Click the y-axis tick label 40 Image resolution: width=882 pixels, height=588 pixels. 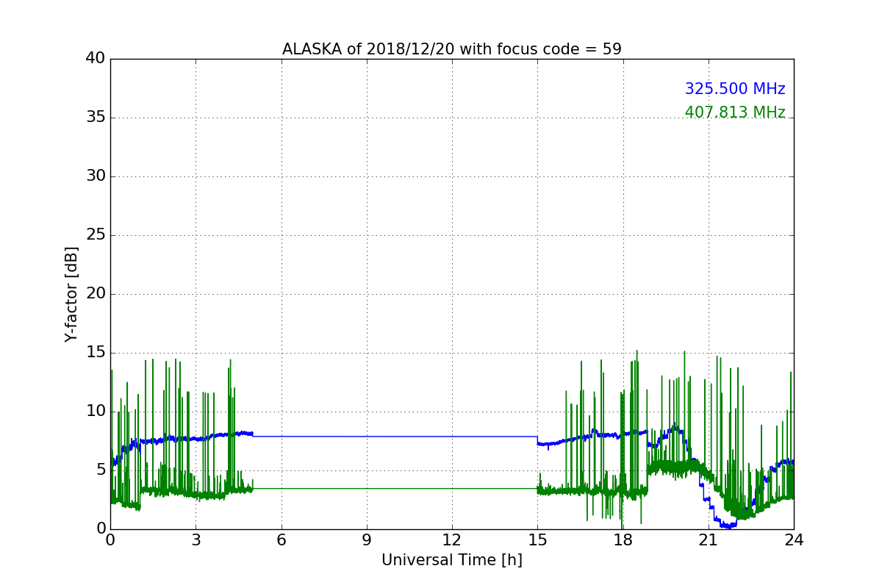click(96, 59)
